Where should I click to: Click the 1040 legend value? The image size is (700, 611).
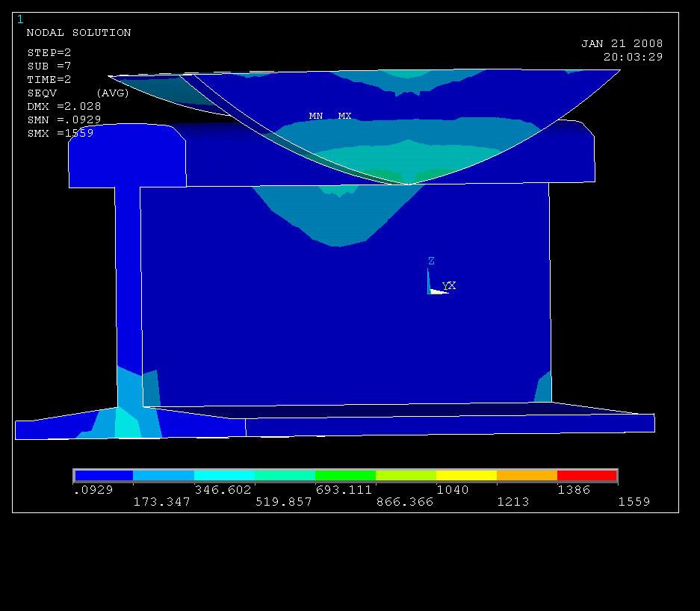click(453, 489)
